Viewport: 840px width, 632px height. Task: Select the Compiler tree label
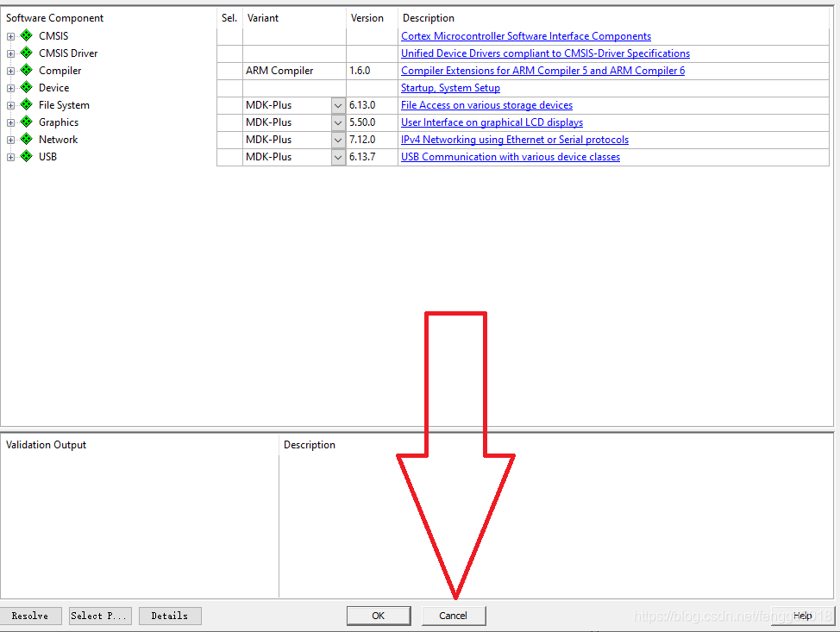pos(60,70)
